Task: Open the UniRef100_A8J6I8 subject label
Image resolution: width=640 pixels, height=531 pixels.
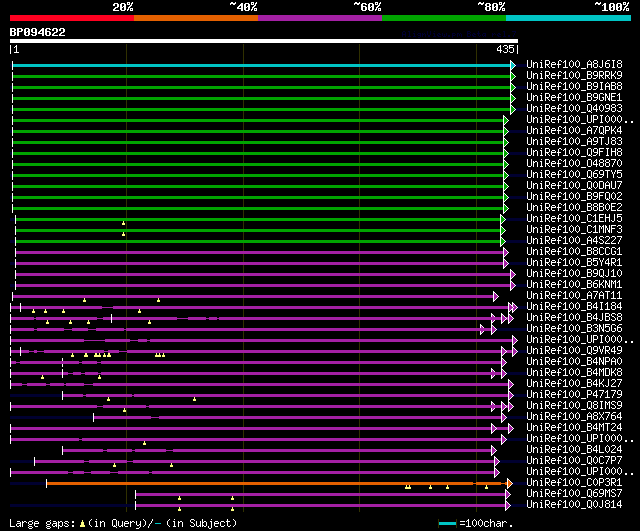Action: (574, 64)
